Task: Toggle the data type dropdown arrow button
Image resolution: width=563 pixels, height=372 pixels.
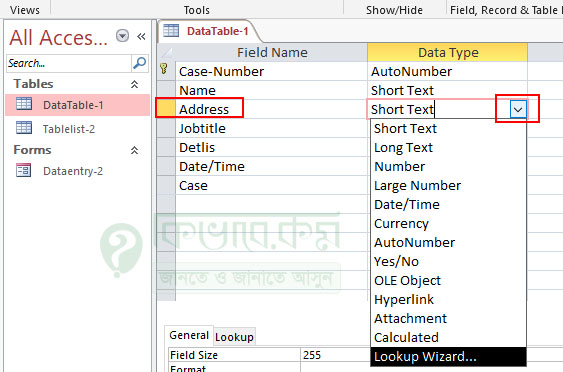Action: [x=518, y=109]
